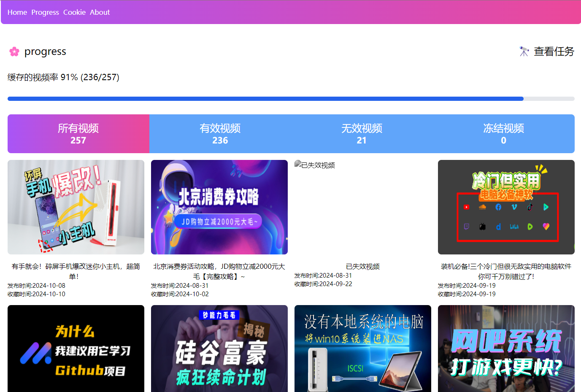The width and height of the screenshot is (581, 392).
Task: Open the 冻结视频 0 tab
Action: [x=504, y=134]
